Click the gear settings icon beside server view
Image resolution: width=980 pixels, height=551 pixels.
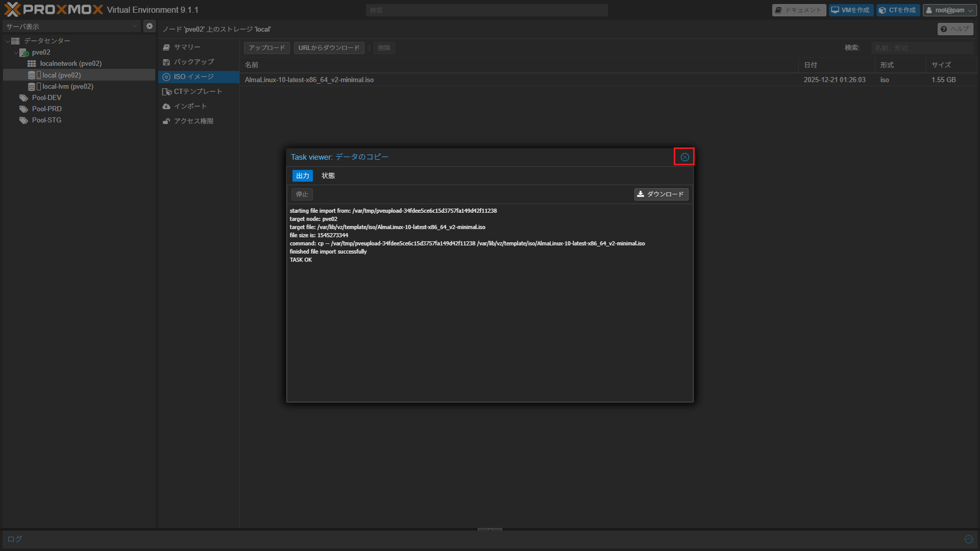pyautogui.click(x=149, y=26)
